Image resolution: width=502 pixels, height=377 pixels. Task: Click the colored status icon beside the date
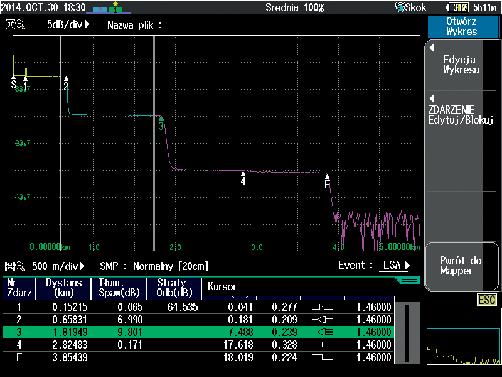coord(108,8)
